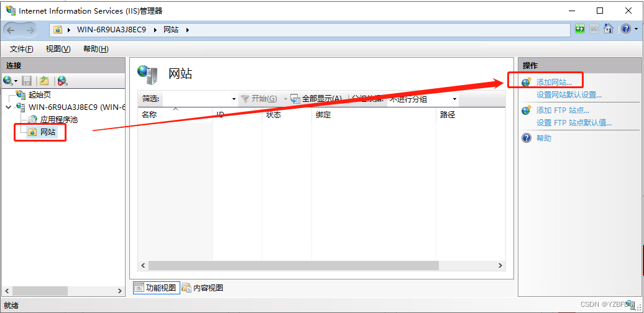Viewport: 644px width, 313px height.
Task: Maximize the IIS Manager window
Action: pos(600,11)
